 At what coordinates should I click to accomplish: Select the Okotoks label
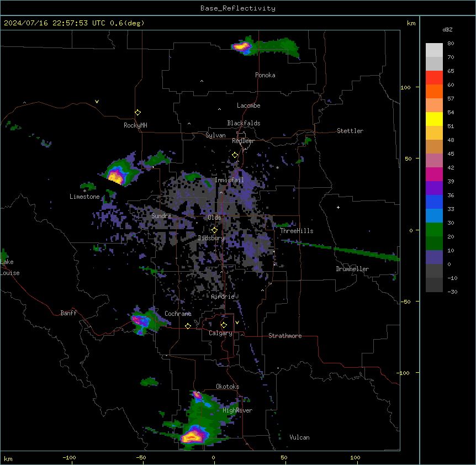[x=228, y=387]
